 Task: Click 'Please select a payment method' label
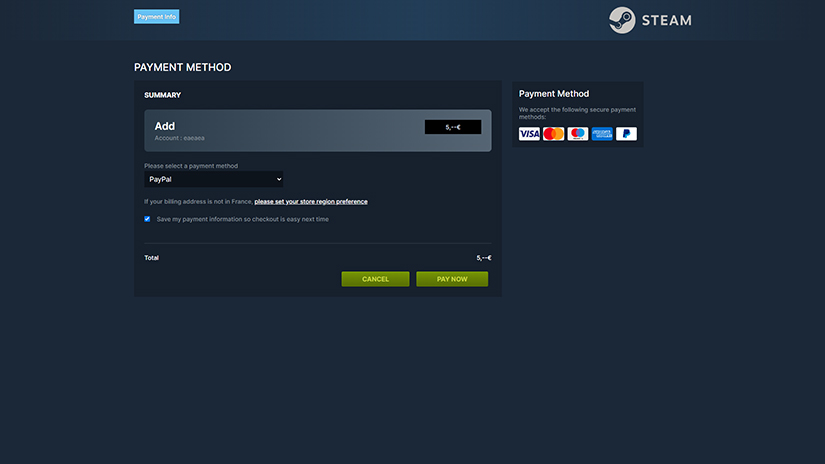tap(191, 166)
